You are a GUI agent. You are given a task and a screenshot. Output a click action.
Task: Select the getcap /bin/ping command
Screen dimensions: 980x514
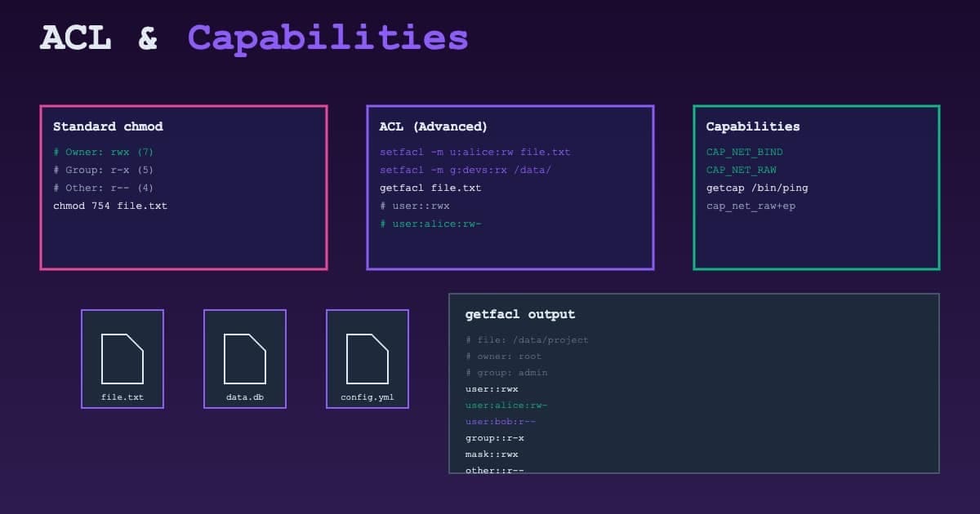pos(757,188)
